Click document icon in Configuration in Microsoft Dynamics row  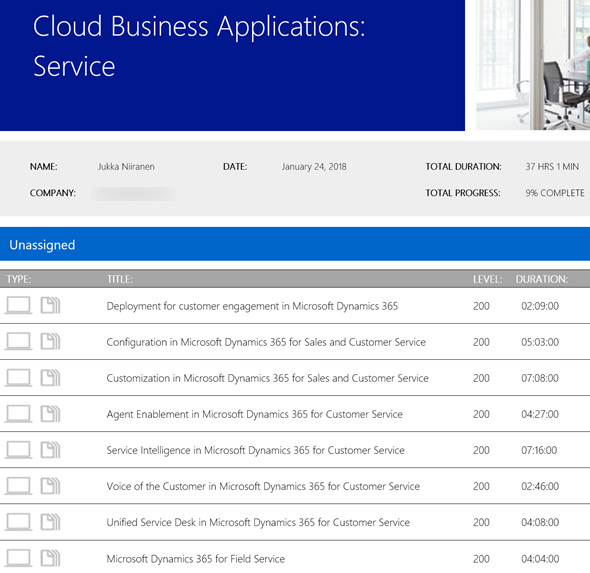click(x=50, y=341)
